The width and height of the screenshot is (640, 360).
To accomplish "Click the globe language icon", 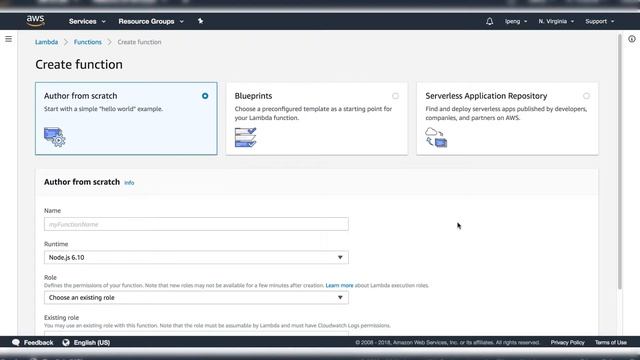I will [x=66, y=342].
